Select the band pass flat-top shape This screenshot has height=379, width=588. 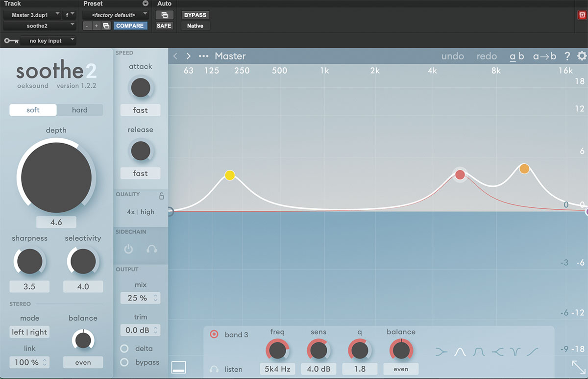pos(478,352)
